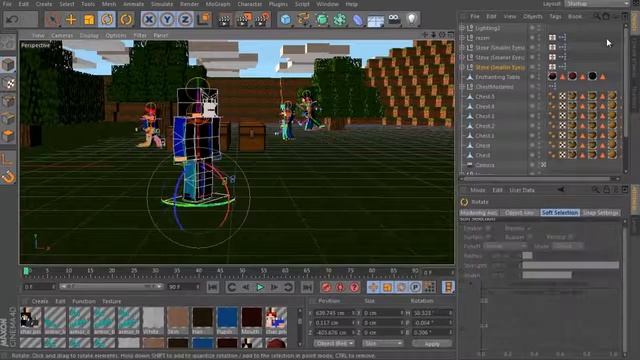The image size is (640, 360).
Task: Open the Falloff dropdown
Action: coord(505,246)
